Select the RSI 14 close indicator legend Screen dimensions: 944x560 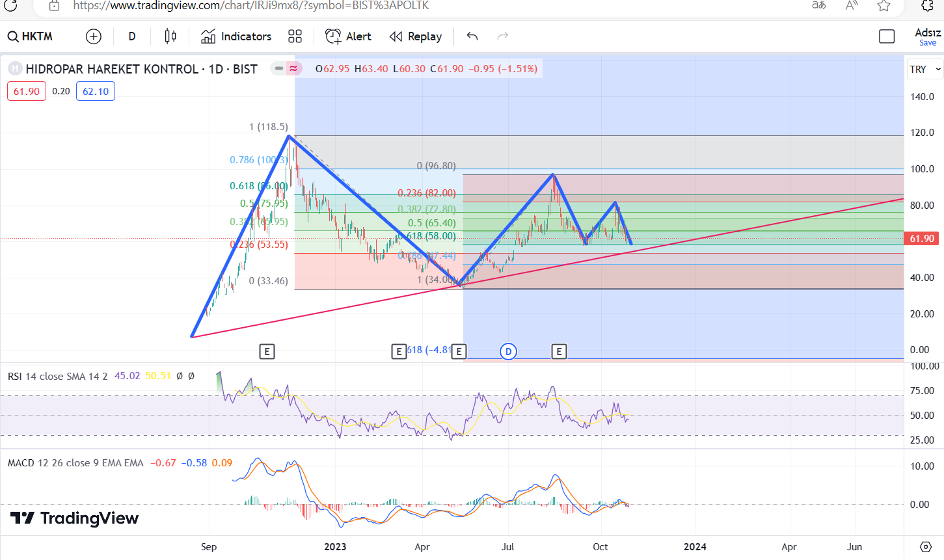[x=57, y=376]
